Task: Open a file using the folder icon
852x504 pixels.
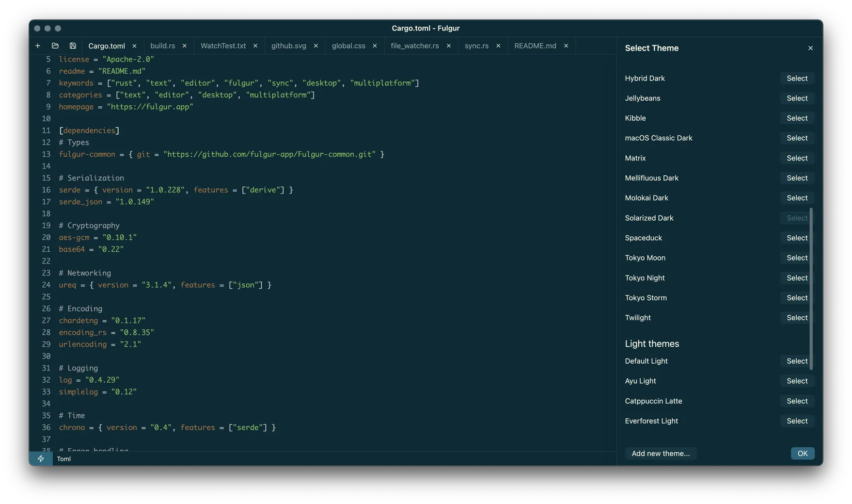Action: coord(55,45)
